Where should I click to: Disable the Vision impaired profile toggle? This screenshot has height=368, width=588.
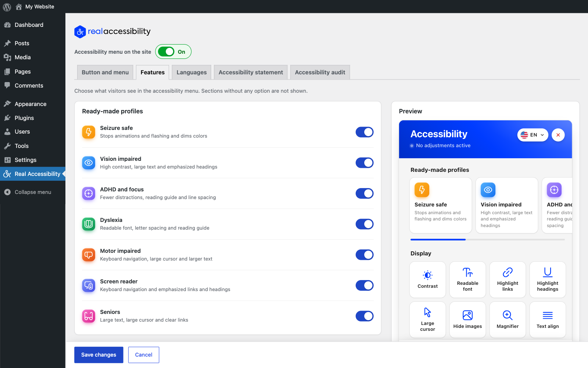pos(365,163)
